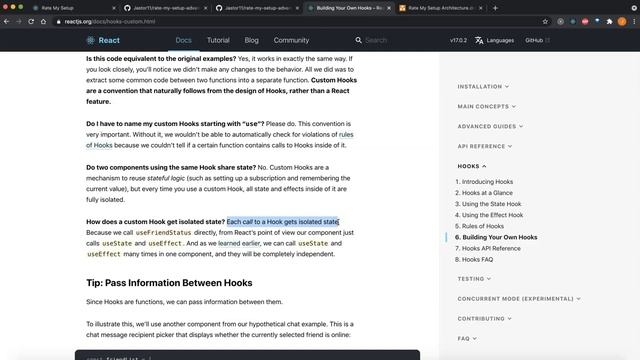Screen dimensions: 640x360
Task: Click the orange profile avatar icon
Action: tap(622, 22)
